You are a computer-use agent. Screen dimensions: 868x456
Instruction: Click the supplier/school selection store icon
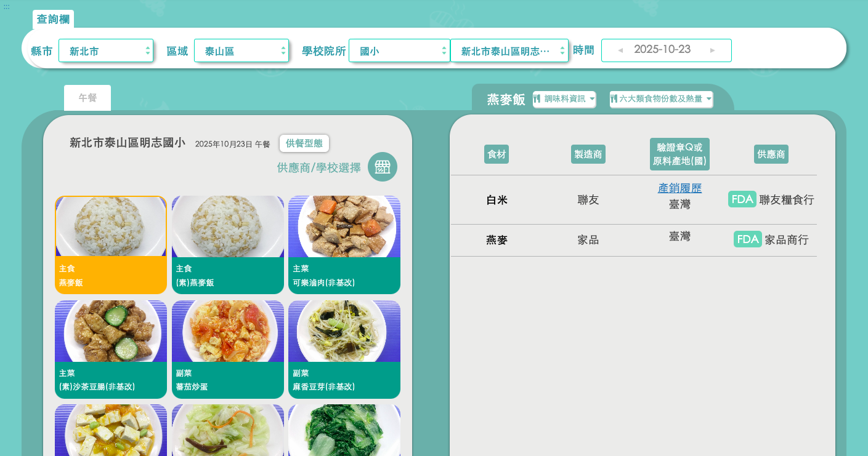point(383,167)
